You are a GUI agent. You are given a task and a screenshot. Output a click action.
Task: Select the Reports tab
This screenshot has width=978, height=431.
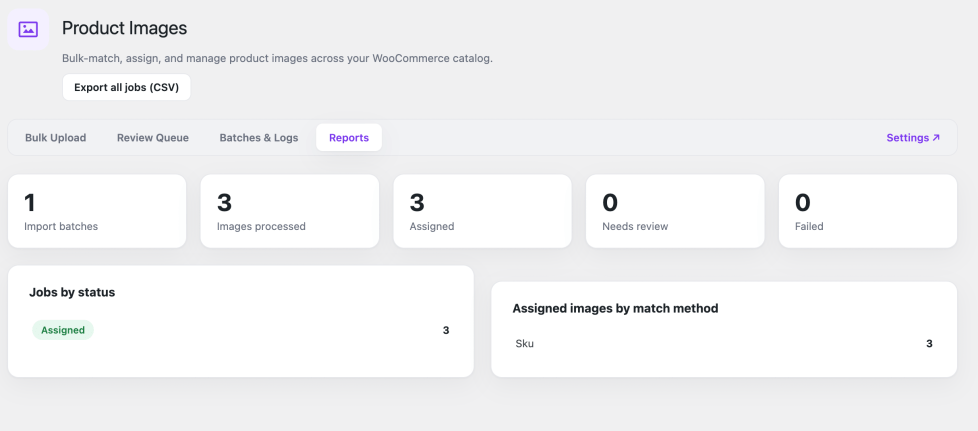[349, 138]
